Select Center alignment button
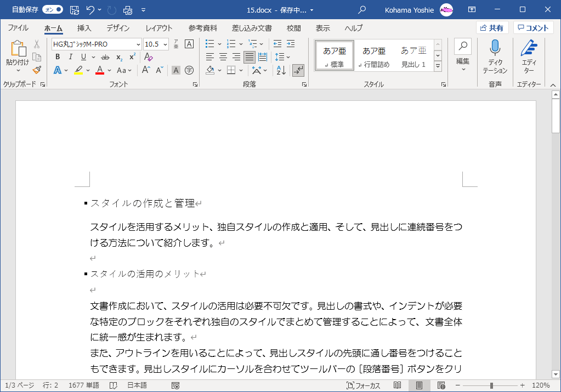This screenshot has width=561, height=392. pyautogui.click(x=223, y=57)
